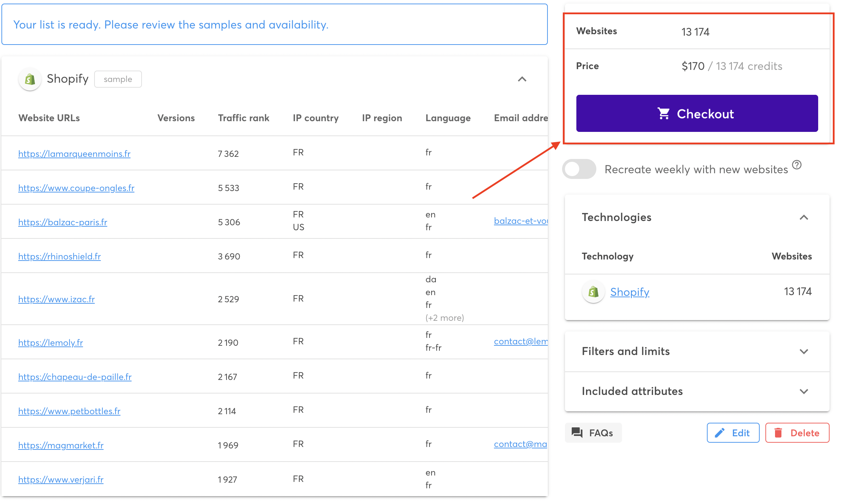
Task: Click the Email address column header
Action: click(x=521, y=118)
